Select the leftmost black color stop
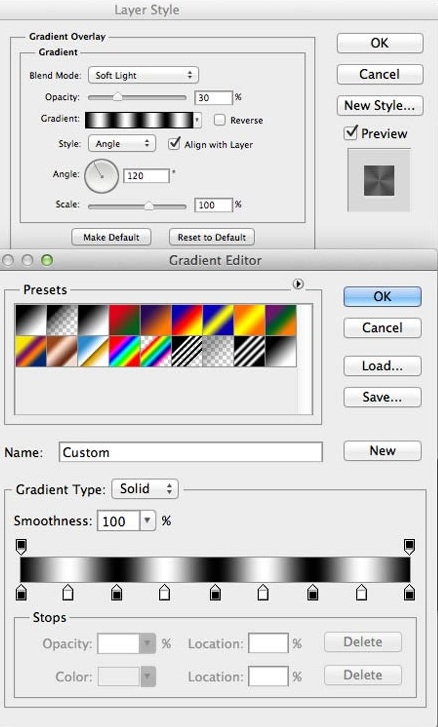This screenshot has width=438, height=727. [x=21, y=592]
